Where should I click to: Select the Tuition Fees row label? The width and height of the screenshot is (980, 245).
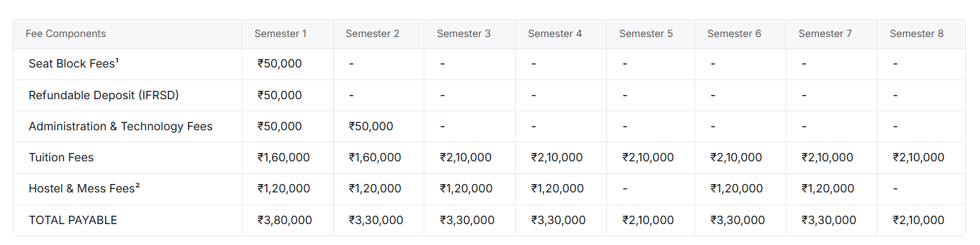tap(61, 158)
